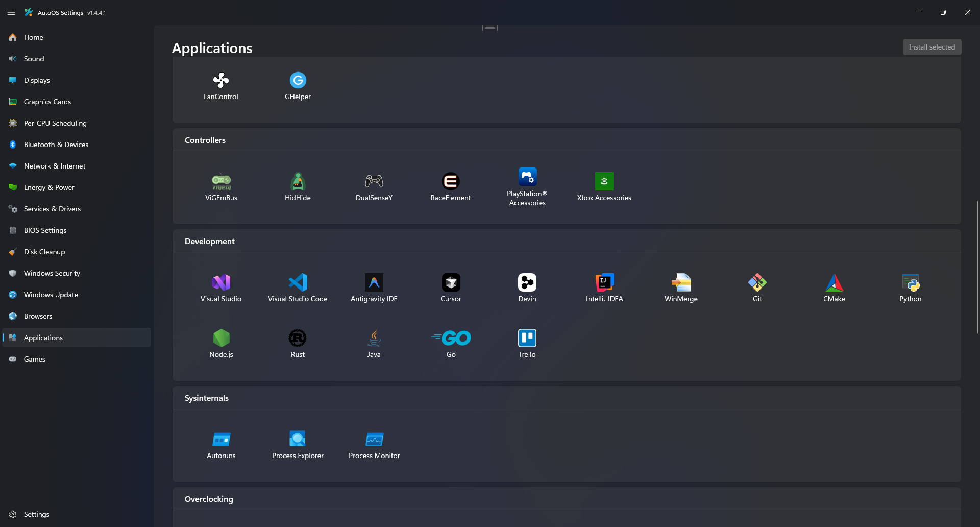This screenshot has width=980, height=527.
Task: Select the ViGEmBus controller driver icon
Action: (222, 181)
